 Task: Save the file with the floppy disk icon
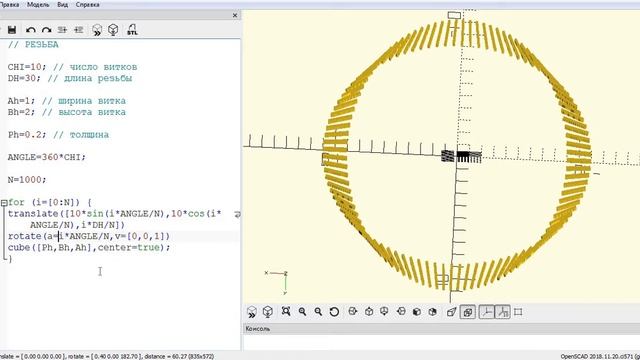(x=12, y=30)
